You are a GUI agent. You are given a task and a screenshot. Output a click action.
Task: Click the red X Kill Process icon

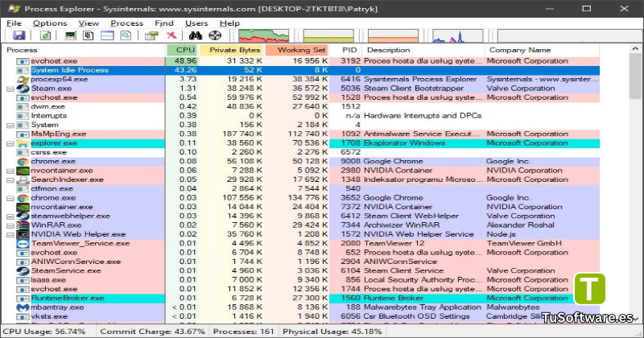pos(171,35)
